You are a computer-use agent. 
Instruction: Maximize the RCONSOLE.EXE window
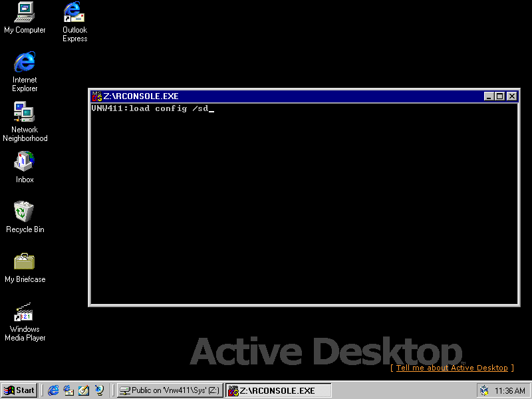[x=500, y=96]
